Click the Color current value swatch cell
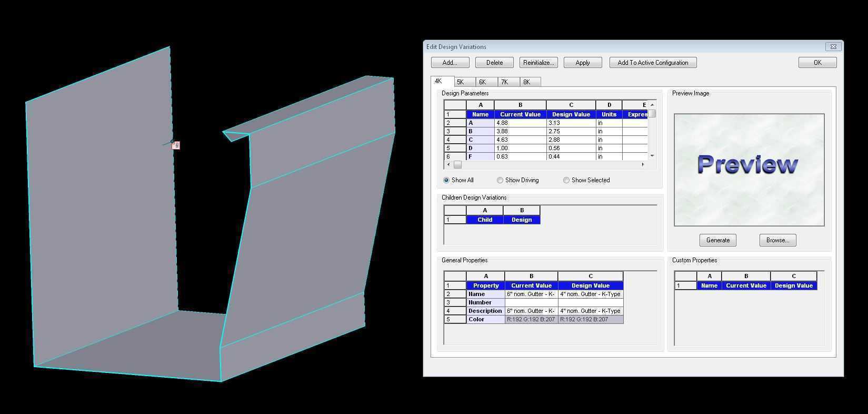The image size is (868, 414). point(531,319)
